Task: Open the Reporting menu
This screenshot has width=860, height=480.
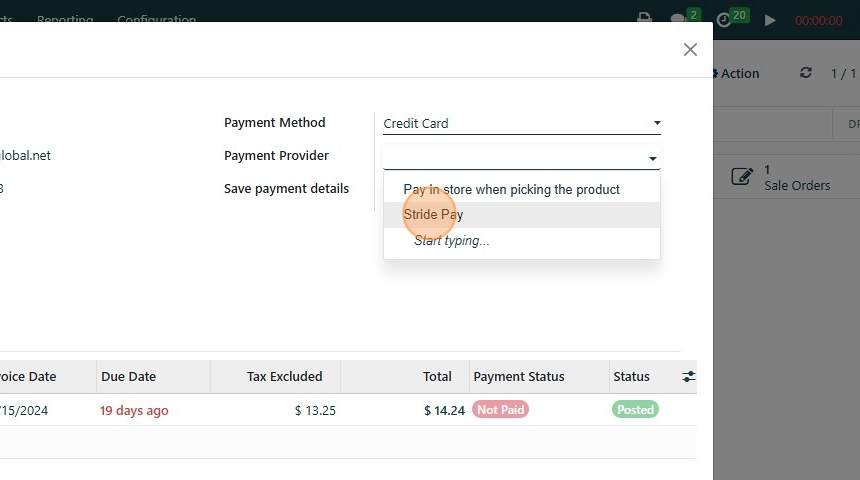Action: (x=65, y=20)
